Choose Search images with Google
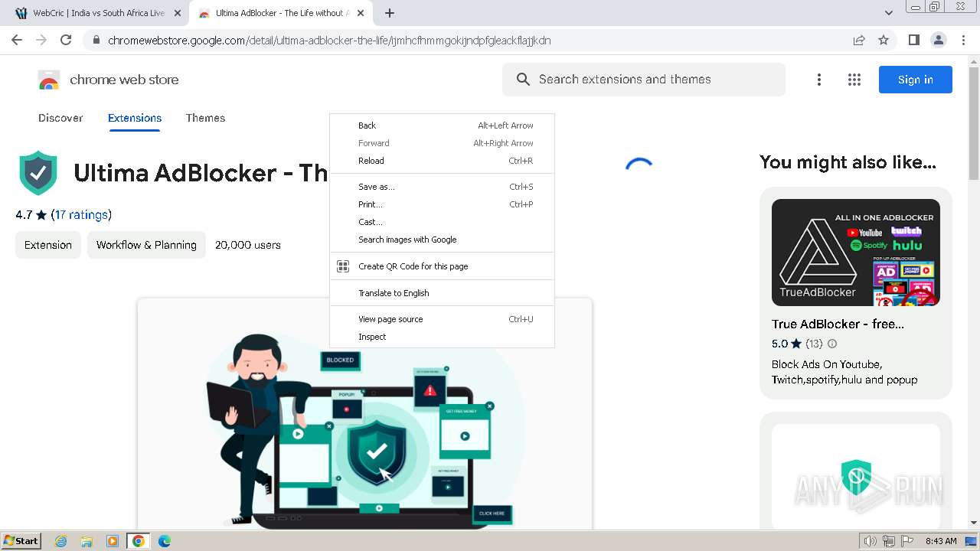 (442, 240)
